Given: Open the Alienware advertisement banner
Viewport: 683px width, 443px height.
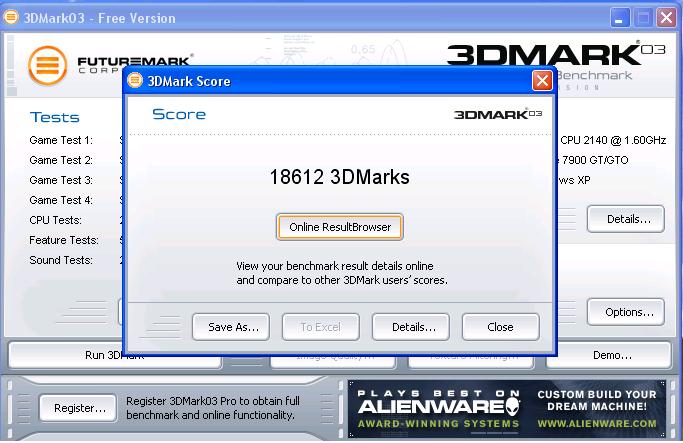Looking at the screenshot, I should pos(507,409).
